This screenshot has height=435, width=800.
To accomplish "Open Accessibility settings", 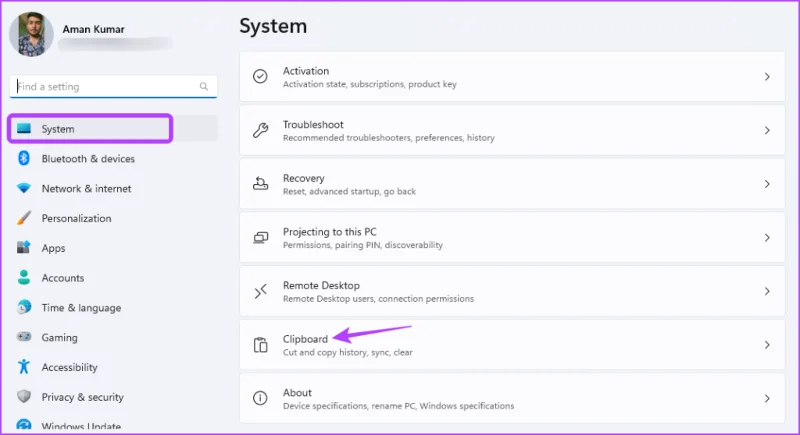I will [113, 367].
